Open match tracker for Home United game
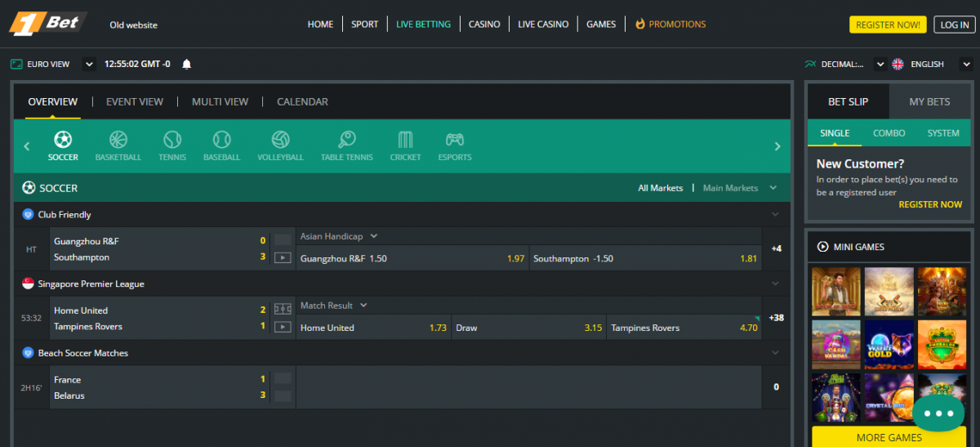The height and width of the screenshot is (447, 980). (282, 310)
